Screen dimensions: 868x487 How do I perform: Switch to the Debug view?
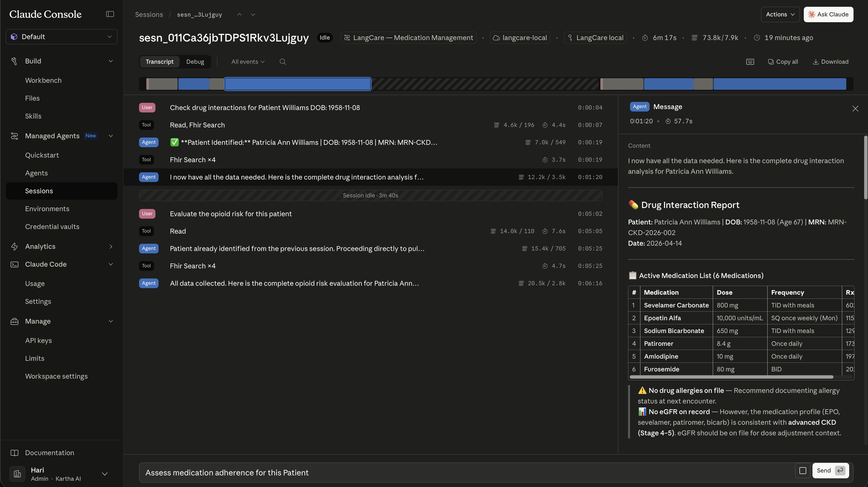[195, 62]
